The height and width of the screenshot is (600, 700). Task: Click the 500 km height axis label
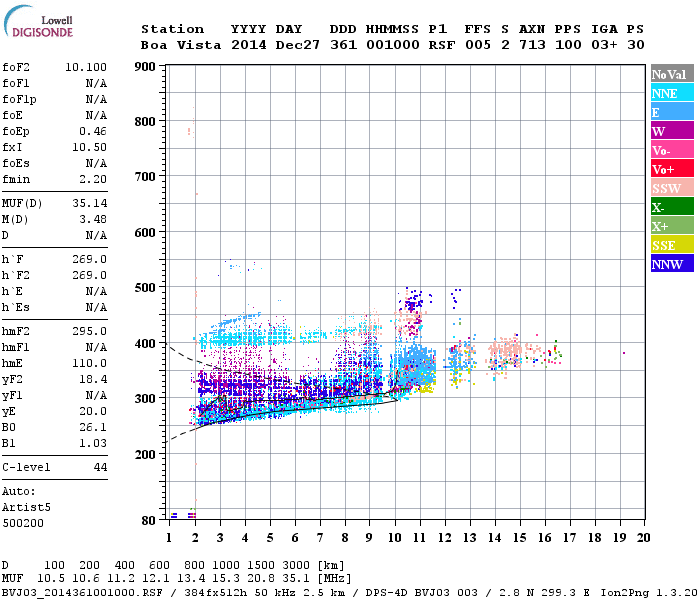coord(145,288)
